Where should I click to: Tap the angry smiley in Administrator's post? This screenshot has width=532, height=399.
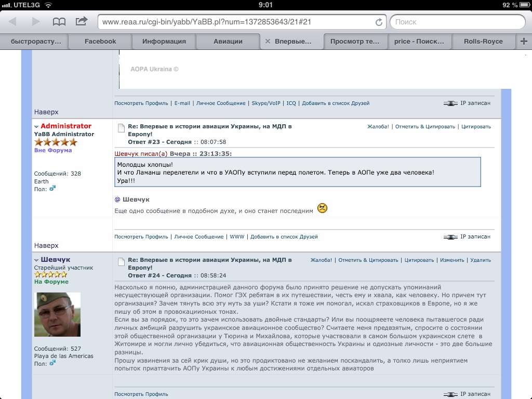click(322, 209)
